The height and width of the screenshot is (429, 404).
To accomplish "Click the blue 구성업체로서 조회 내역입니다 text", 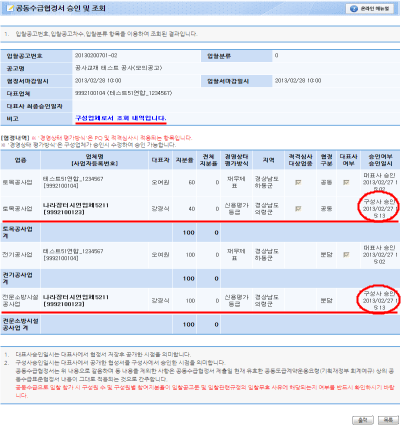I will coord(121,118).
